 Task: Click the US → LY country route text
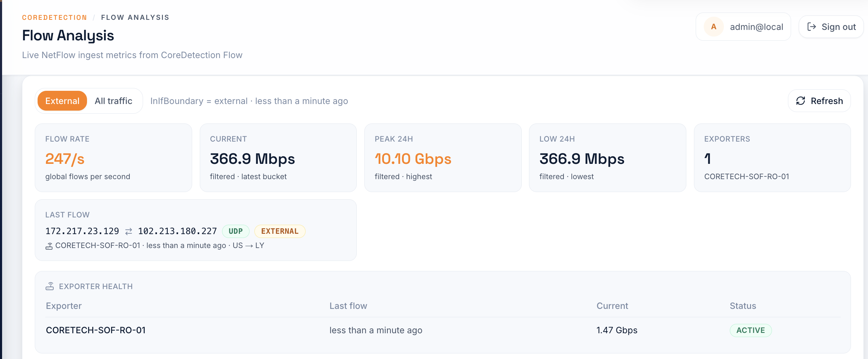pyautogui.click(x=248, y=246)
